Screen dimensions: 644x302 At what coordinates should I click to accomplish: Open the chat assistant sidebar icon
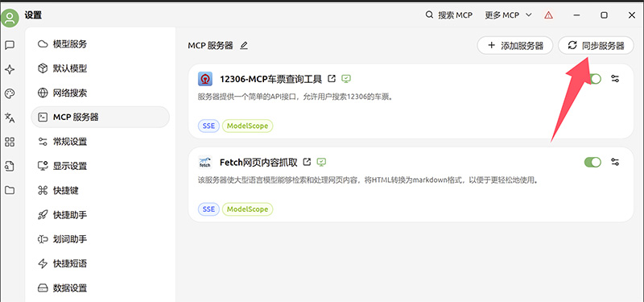coord(10,45)
